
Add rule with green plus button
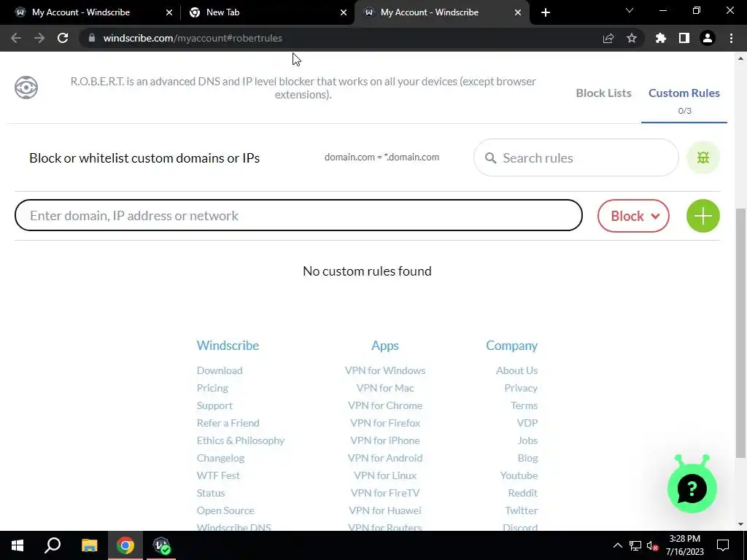pyautogui.click(x=703, y=216)
